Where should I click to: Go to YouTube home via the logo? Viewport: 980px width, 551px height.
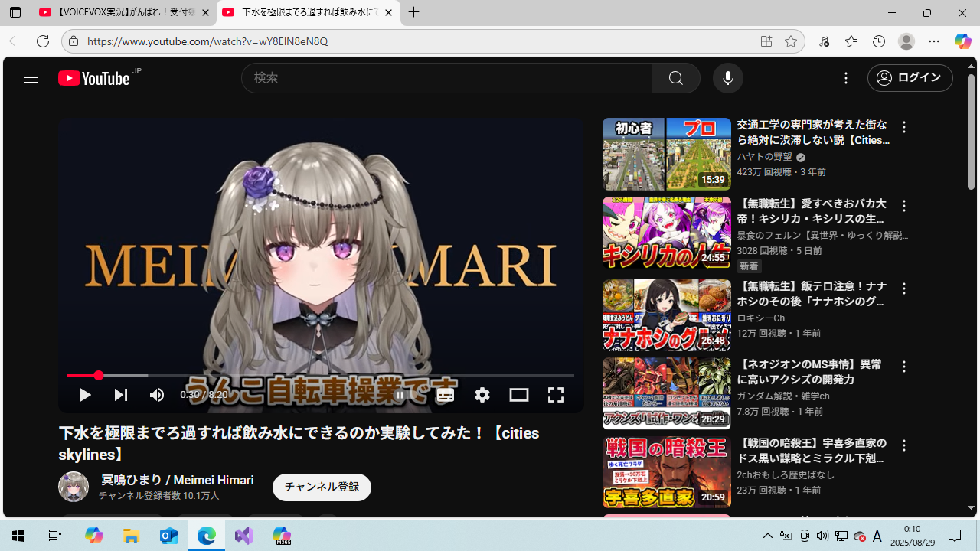[94, 78]
